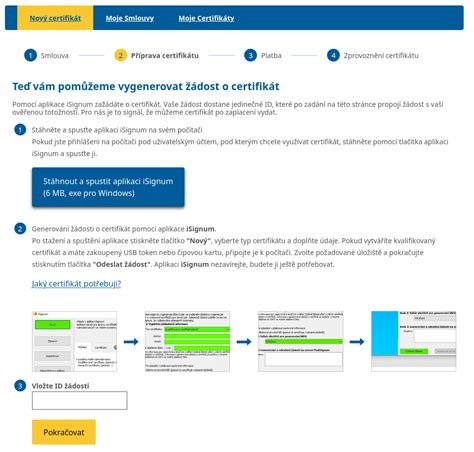
Task: Focus the Vložte ID žádosti input field
Action: tap(80, 400)
